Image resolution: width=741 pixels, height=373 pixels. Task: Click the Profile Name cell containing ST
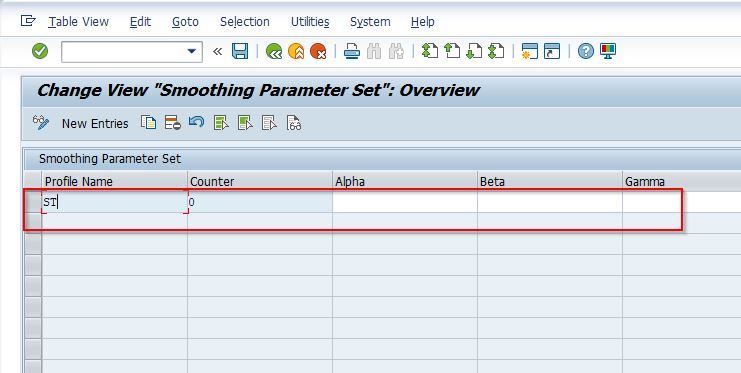(114, 202)
